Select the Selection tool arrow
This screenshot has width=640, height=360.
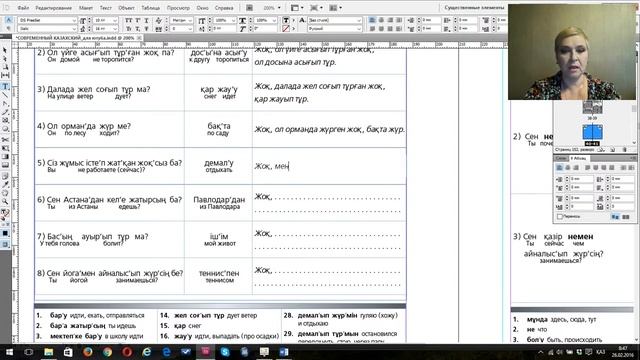point(5,50)
